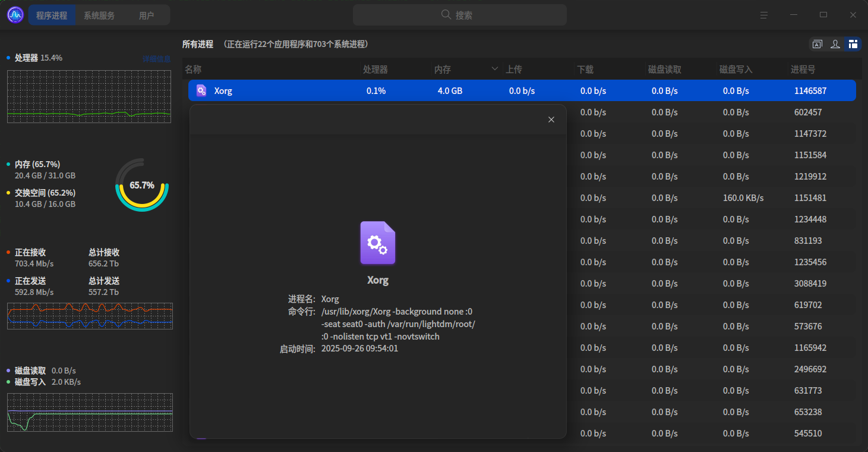Sort by the 名称 column header
The image size is (868, 452).
271,70
